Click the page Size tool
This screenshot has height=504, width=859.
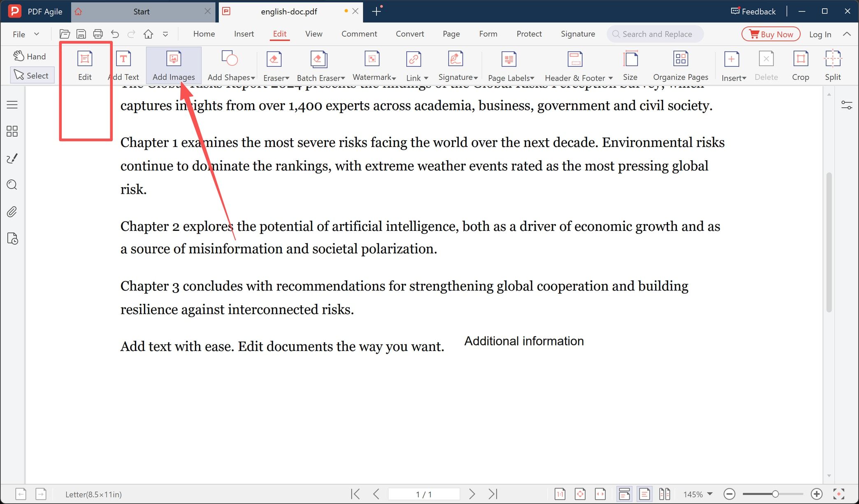click(630, 65)
